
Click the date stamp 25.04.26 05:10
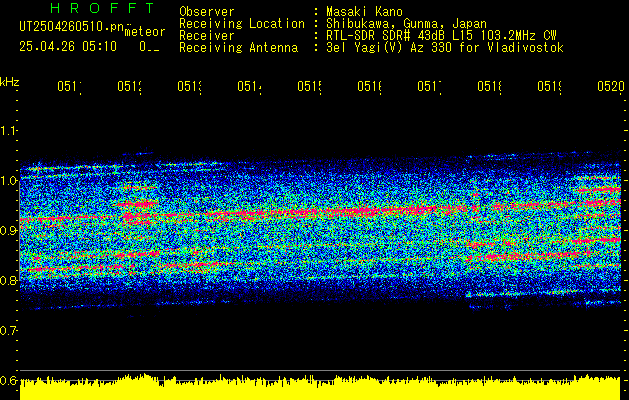(68, 47)
